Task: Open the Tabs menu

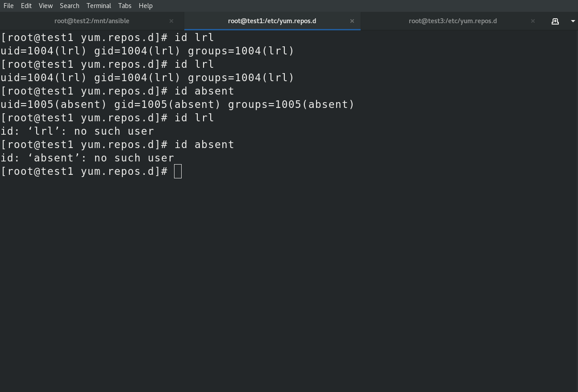Action: pyautogui.click(x=125, y=6)
